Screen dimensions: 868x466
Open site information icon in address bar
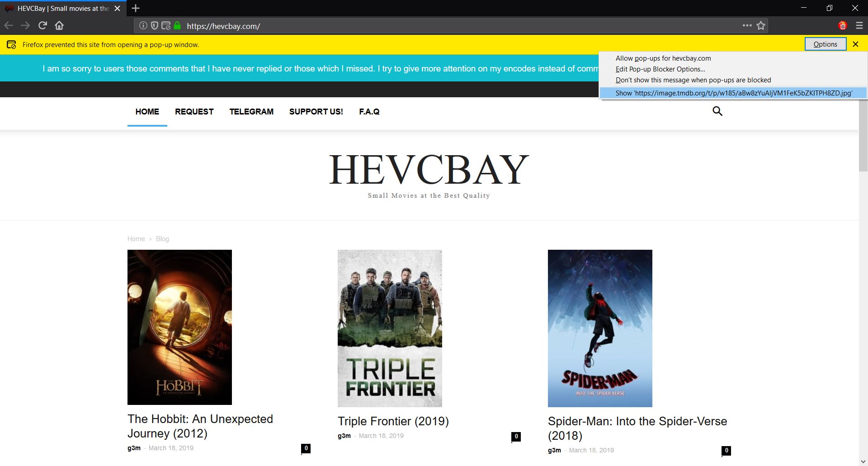click(143, 26)
